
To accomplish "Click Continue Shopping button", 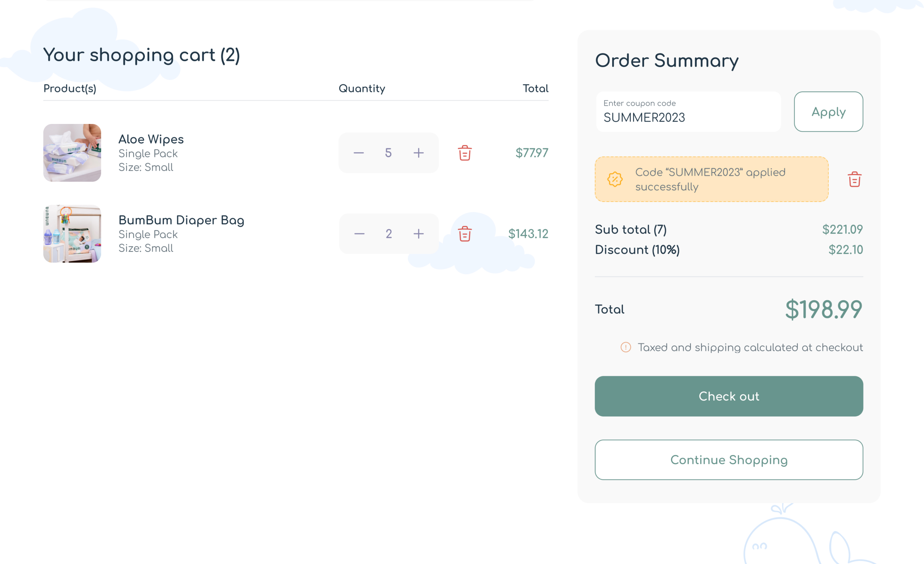I will pos(729,460).
